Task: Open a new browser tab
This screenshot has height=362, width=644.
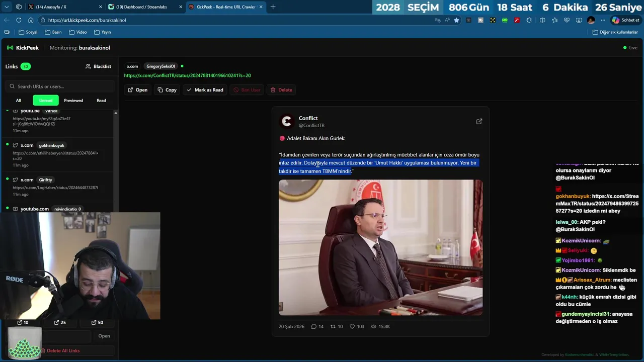Action: pyautogui.click(x=273, y=7)
